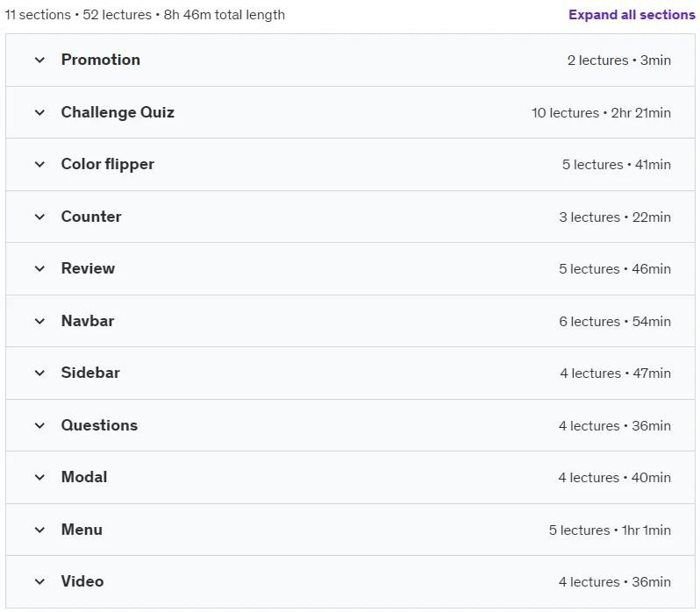Open the Review section via its chevron

[39, 268]
